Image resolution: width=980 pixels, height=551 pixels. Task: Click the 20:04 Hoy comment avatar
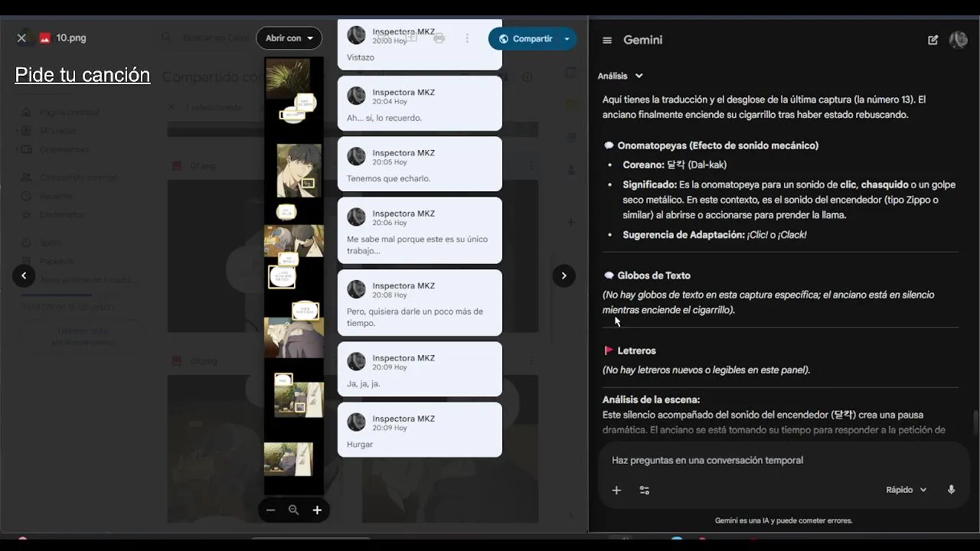pos(356,96)
